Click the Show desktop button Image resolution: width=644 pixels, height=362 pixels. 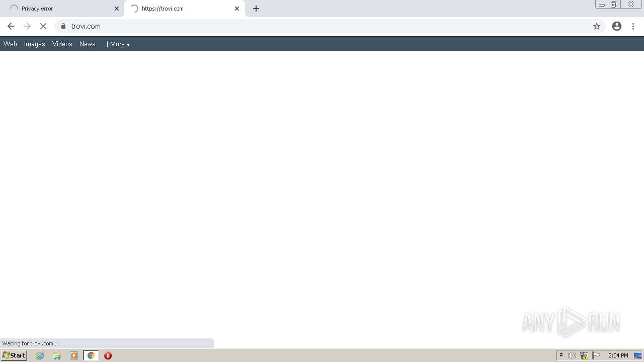click(x=638, y=355)
